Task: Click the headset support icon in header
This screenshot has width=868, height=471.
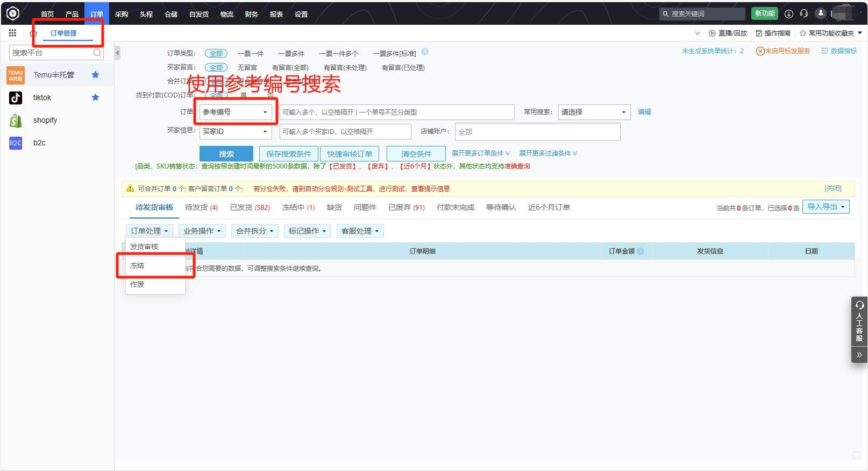Action: coord(804,14)
